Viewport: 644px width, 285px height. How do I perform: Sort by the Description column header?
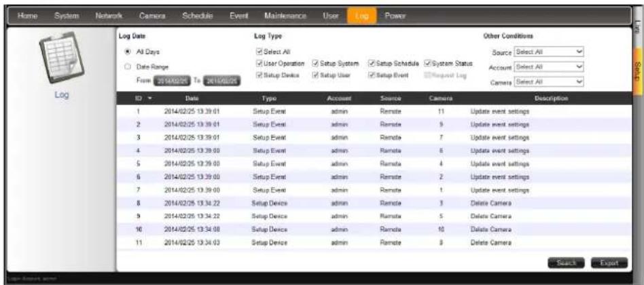tap(552, 99)
